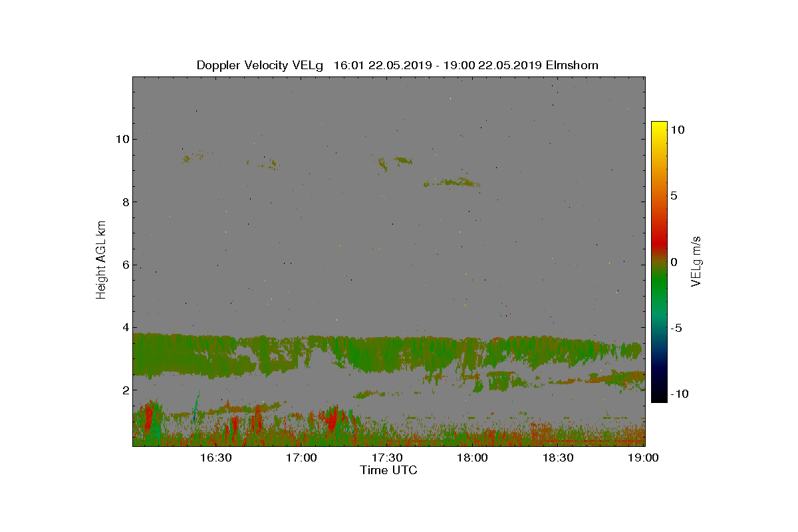Click the 18:30 time tick label

[559, 458]
